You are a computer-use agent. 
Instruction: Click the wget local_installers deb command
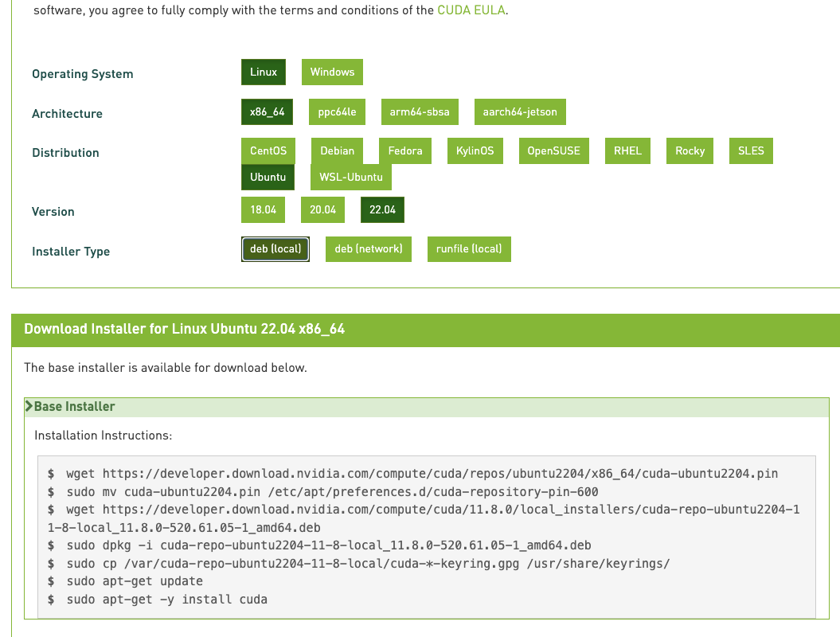click(x=424, y=518)
